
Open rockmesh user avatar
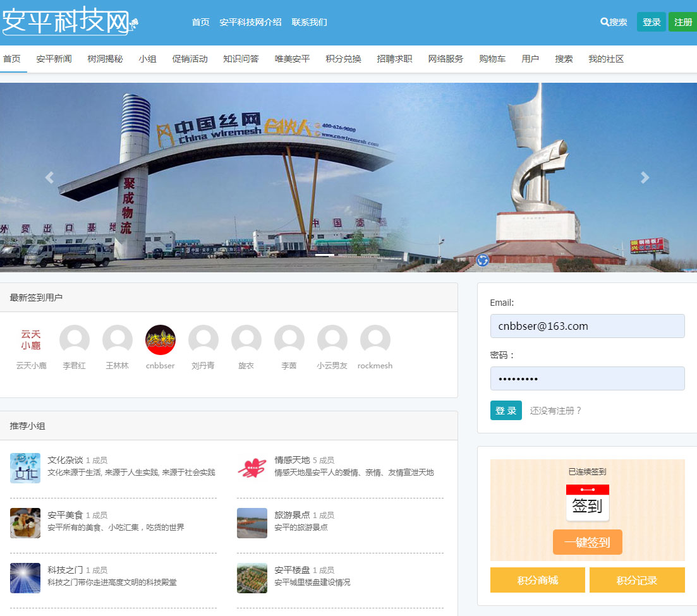375,340
